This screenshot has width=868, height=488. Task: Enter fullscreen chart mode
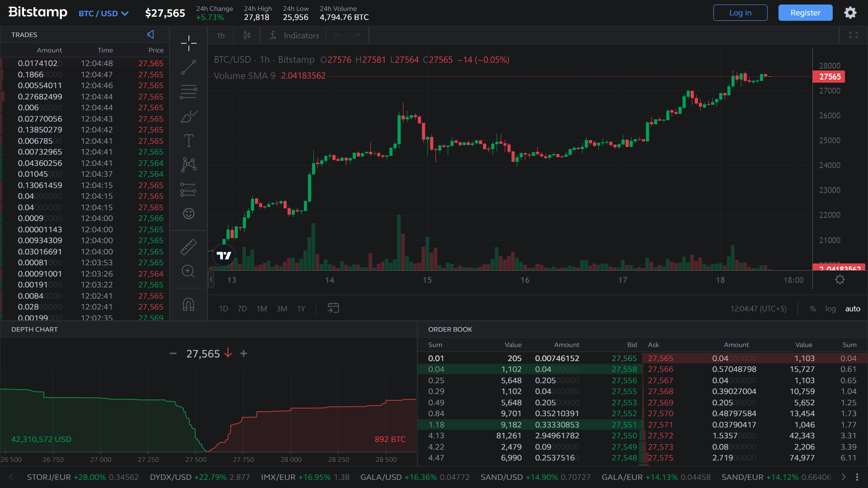[854, 35]
